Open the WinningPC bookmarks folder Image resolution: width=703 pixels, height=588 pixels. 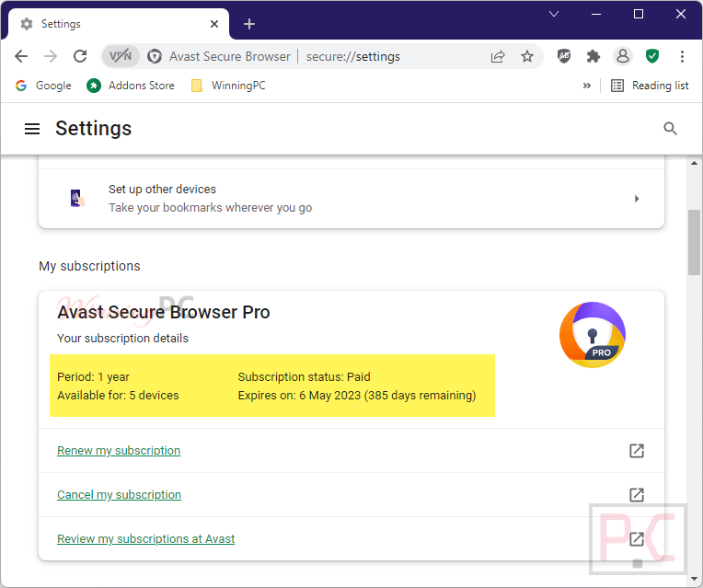coord(228,86)
